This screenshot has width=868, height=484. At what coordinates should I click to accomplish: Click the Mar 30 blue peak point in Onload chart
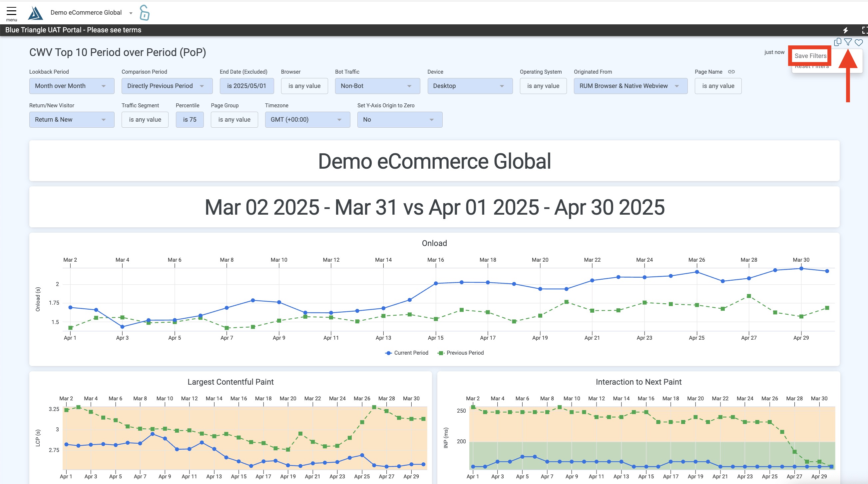[x=801, y=268]
